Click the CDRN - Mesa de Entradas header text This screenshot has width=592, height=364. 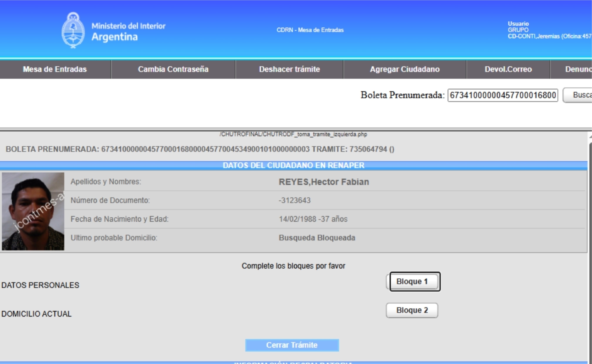[x=310, y=30]
